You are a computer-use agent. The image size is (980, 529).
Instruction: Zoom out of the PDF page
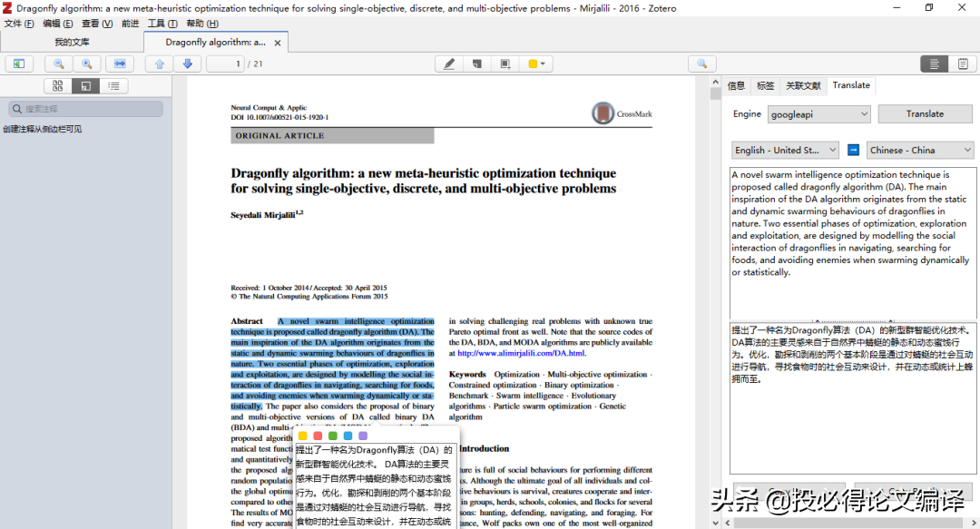coord(59,64)
